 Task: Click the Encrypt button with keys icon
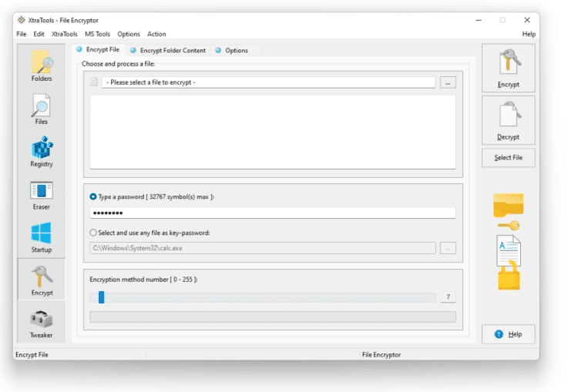pos(508,69)
